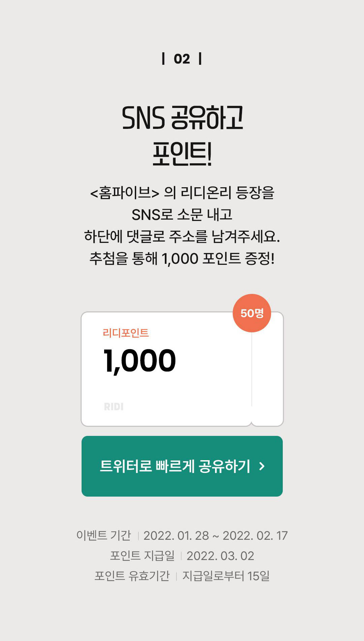364x641 pixels.
Task: Tap the 하단에 댓글로 주소를 남겨주세요 line
Action: (x=182, y=236)
